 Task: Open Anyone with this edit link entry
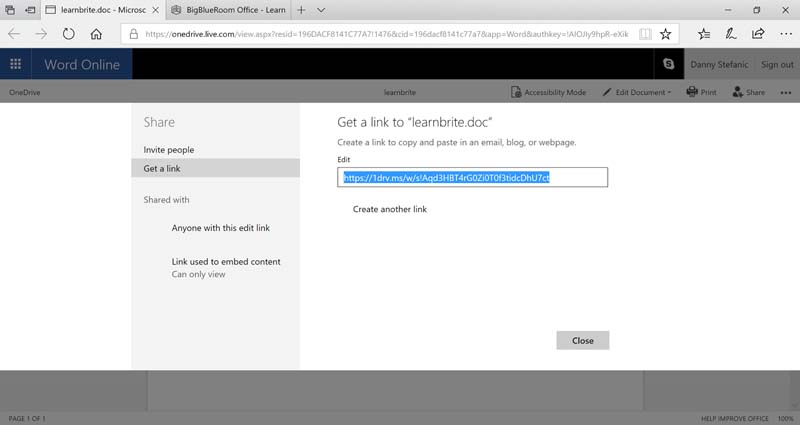pos(220,228)
